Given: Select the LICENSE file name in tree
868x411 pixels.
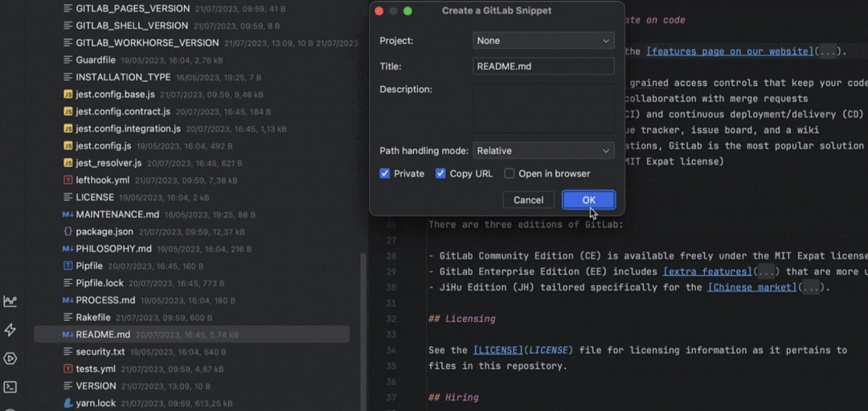Looking at the screenshot, I should (x=95, y=197).
